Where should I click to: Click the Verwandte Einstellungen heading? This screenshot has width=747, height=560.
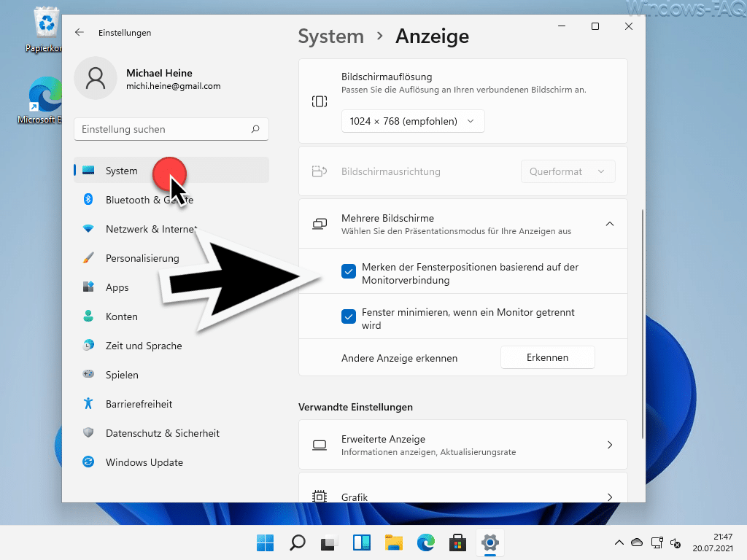click(355, 407)
